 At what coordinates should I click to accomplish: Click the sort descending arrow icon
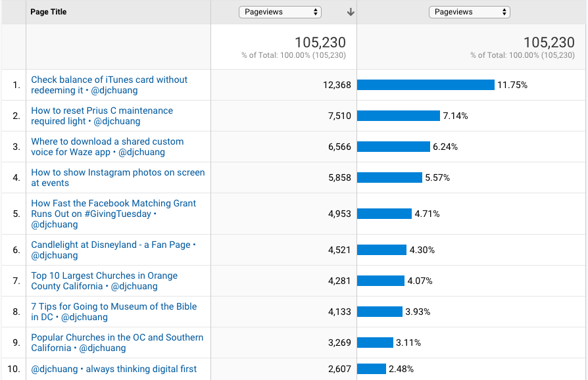coord(351,12)
